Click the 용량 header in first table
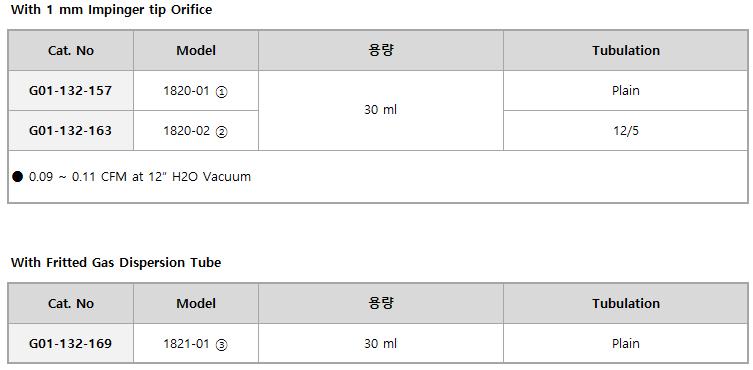This screenshot has height=370, width=753. pyautogui.click(x=381, y=50)
